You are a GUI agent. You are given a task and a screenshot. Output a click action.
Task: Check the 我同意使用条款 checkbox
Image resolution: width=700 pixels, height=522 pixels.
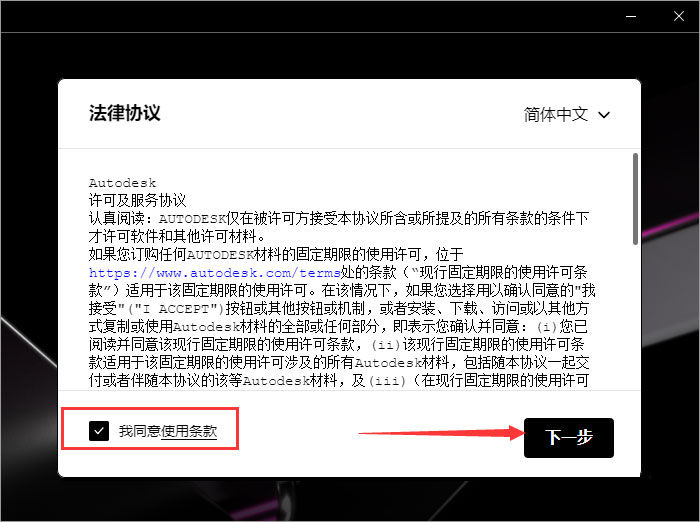[99, 431]
